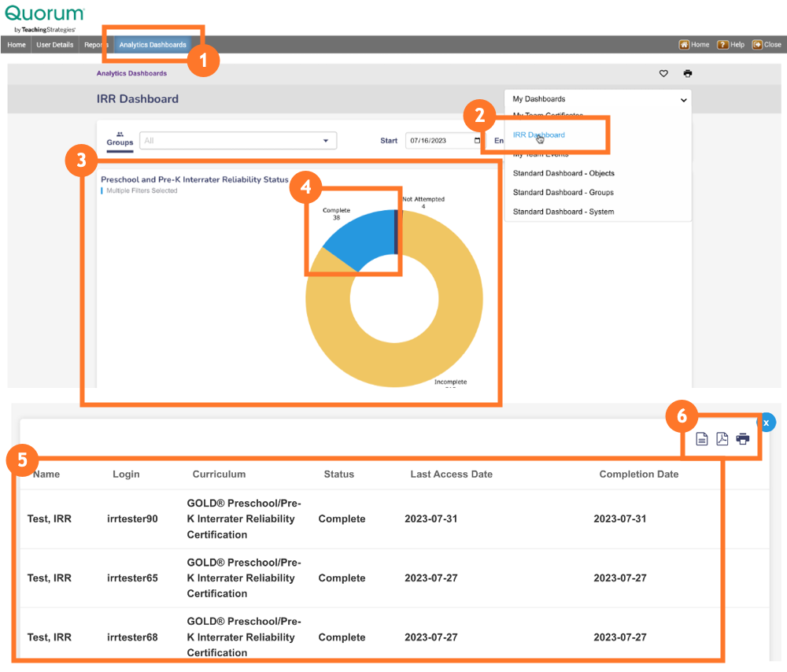Collapse the My Dashboards dropdown
The width and height of the screenshot is (787, 672).
tap(683, 99)
